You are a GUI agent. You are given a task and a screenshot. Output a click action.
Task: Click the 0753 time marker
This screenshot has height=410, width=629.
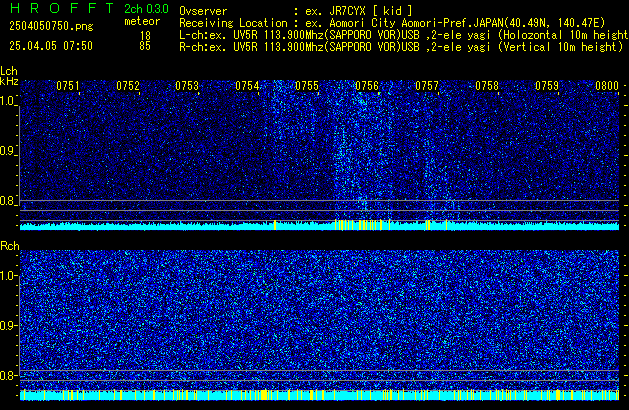(187, 86)
